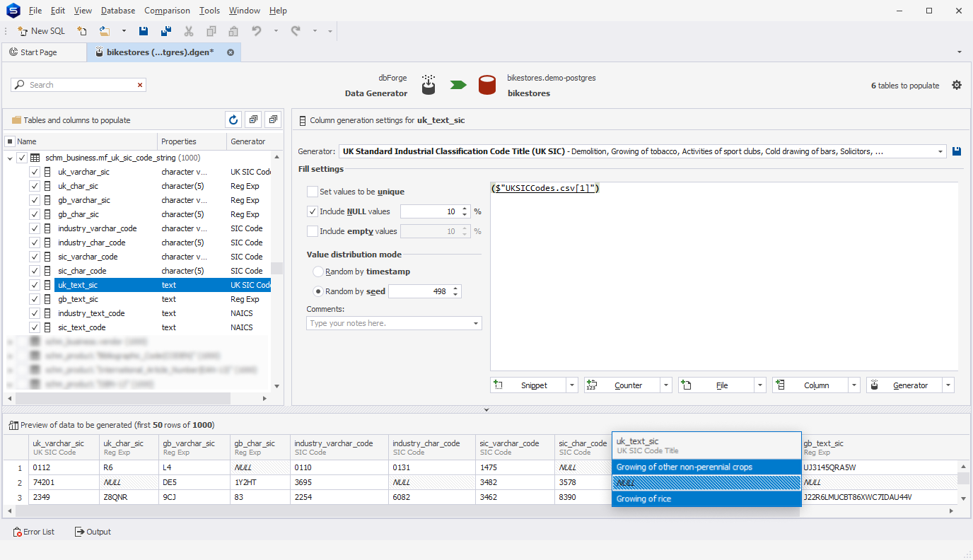Click the Expand all tree icon
This screenshot has height=560, width=973.
(255, 119)
